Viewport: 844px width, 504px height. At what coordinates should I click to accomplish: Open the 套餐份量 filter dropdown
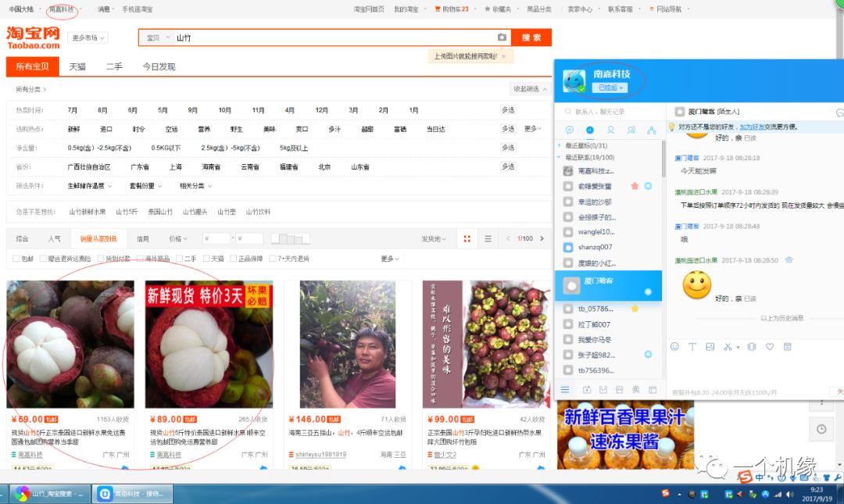145,186
